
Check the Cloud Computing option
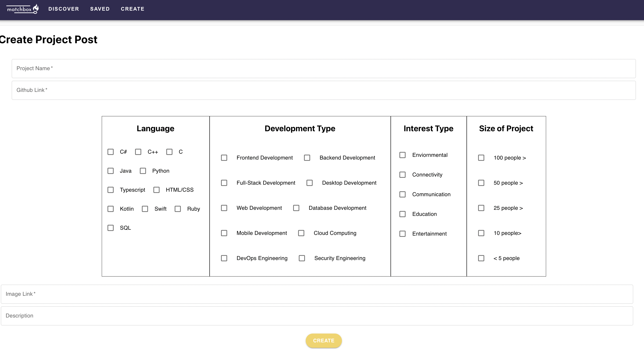(x=301, y=233)
